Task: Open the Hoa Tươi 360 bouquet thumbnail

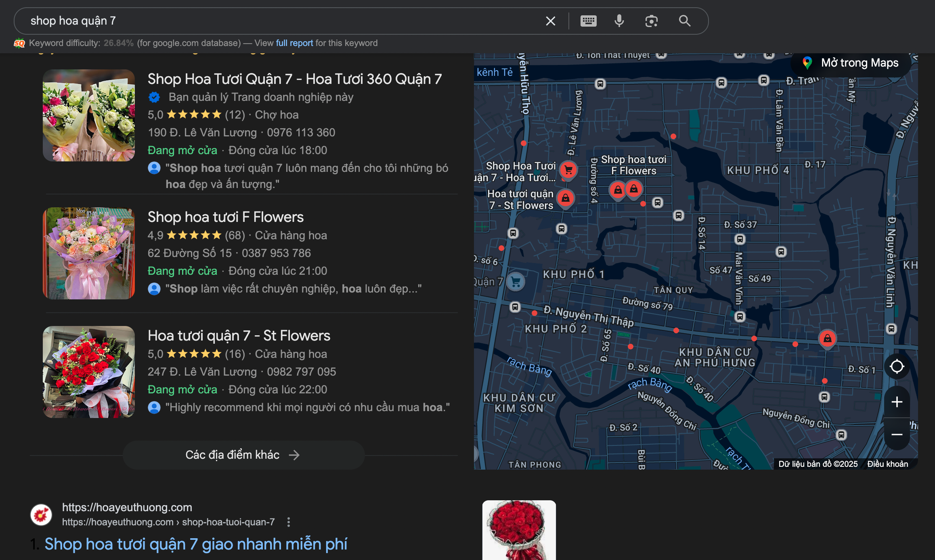Action: point(89,115)
